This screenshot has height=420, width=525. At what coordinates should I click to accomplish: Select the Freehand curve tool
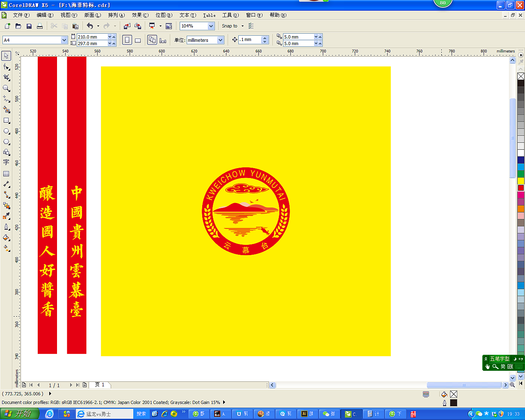[x=6, y=99]
